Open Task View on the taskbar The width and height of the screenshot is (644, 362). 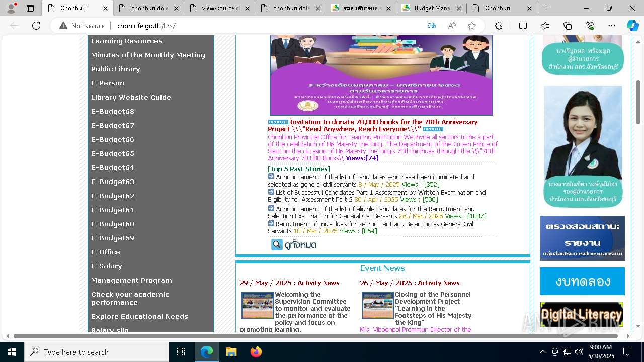tap(181, 352)
